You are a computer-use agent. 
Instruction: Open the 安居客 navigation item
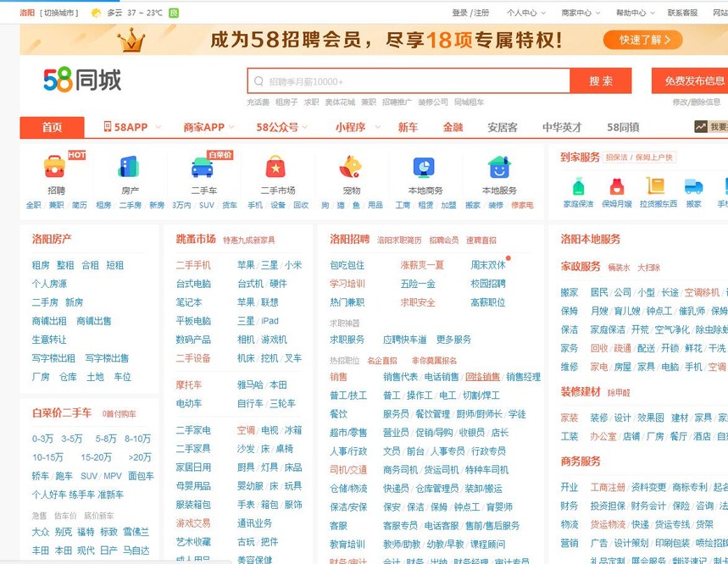click(503, 127)
